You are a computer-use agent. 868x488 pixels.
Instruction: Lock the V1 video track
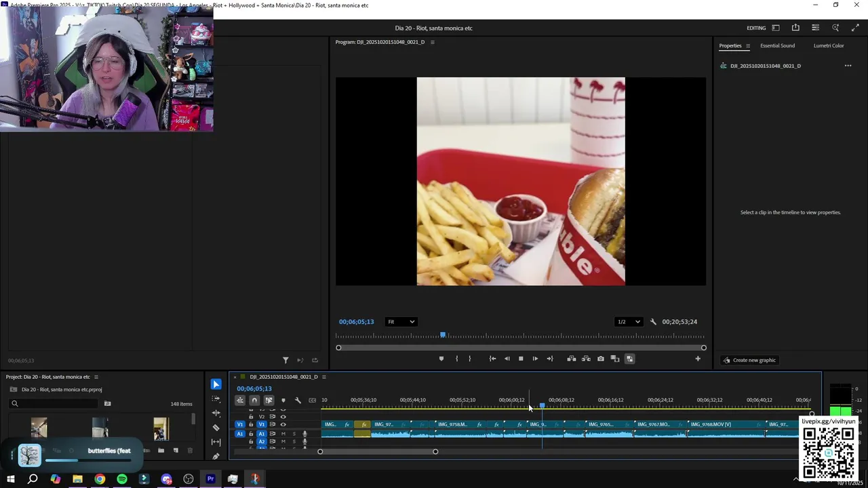pos(251,424)
